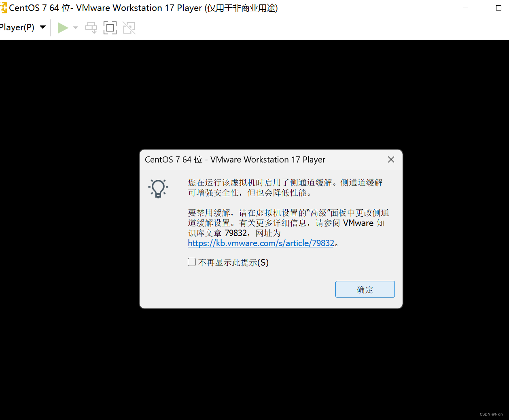Click the lightbulb hint icon in the dialog

(158, 188)
